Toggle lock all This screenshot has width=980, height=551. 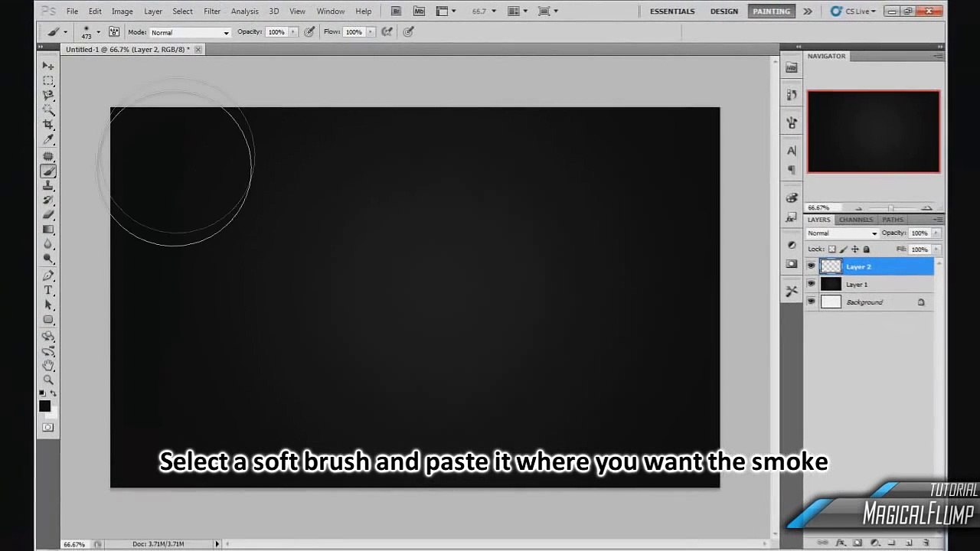click(867, 249)
